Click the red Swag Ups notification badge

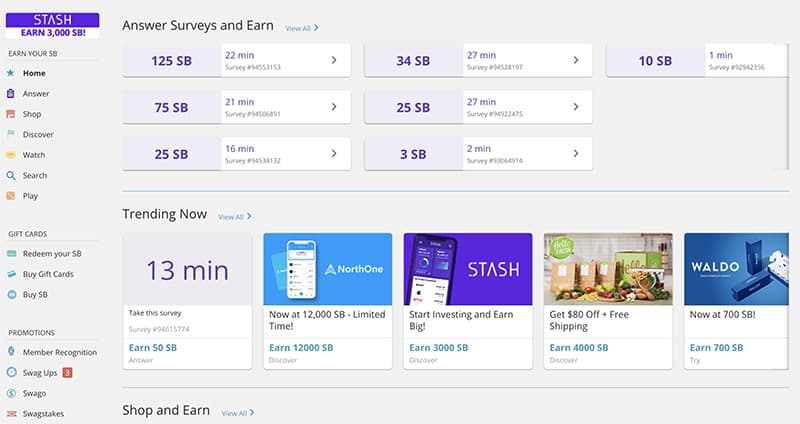[67, 372]
